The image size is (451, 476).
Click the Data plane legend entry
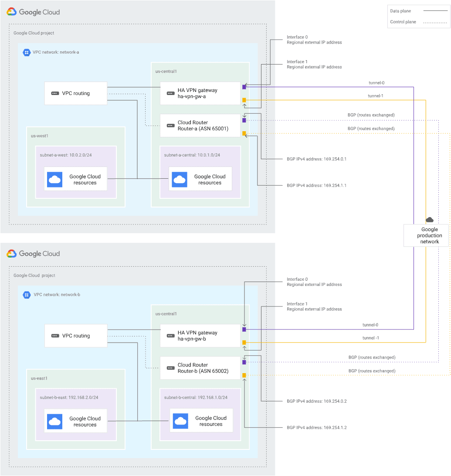click(x=418, y=11)
